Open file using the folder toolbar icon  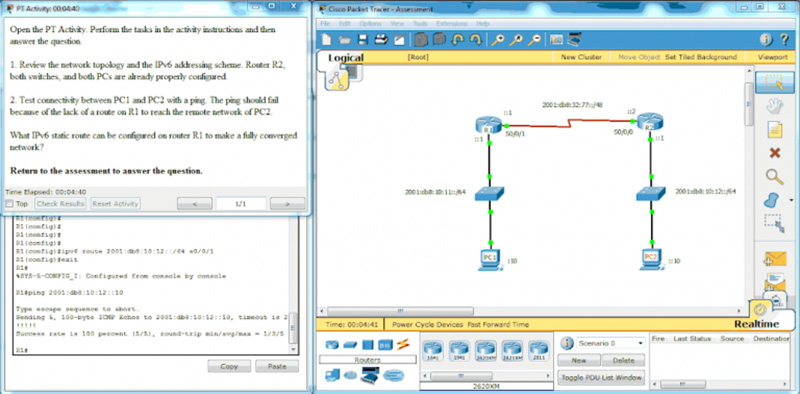344,40
